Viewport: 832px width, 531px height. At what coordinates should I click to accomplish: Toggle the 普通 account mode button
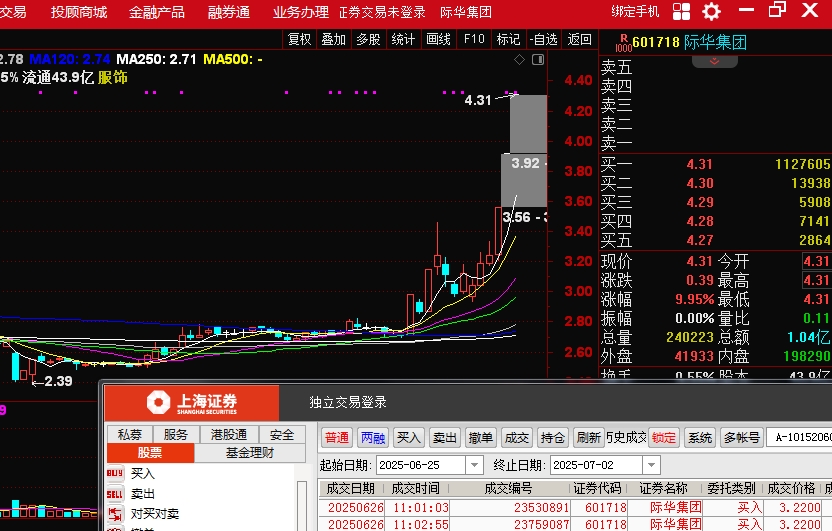[x=337, y=438]
